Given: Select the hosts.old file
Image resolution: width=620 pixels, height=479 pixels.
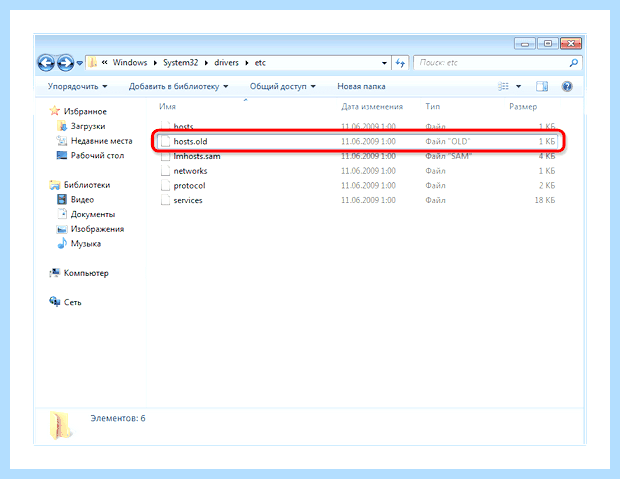Looking at the screenshot, I should (x=358, y=141).
